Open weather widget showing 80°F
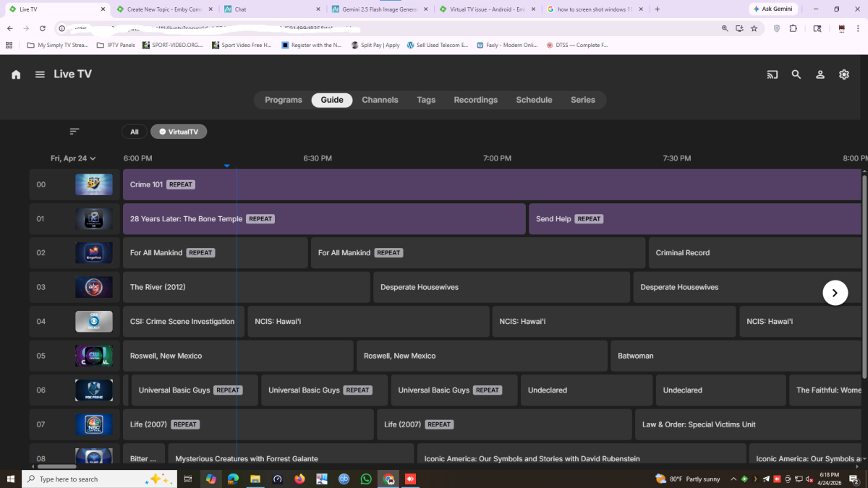This screenshot has width=868, height=488. pyautogui.click(x=687, y=479)
